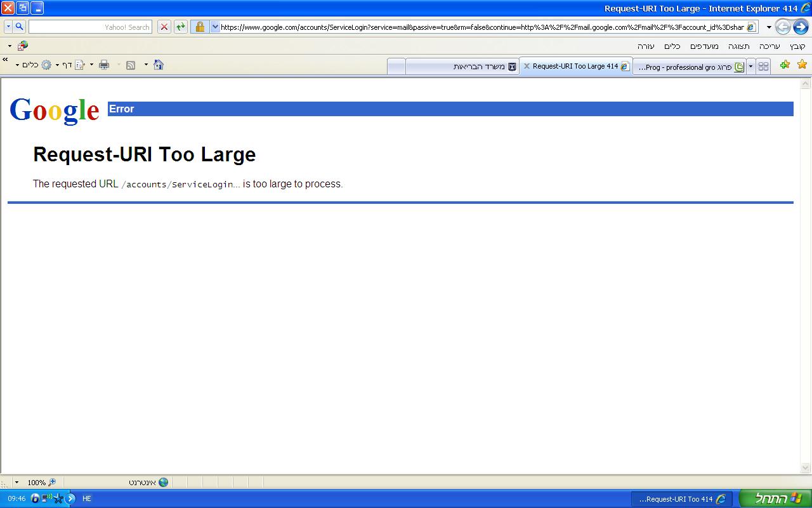Click the blue Error banner label
The width and height of the screenshot is (812, 508).
click(x=122, y=109)
